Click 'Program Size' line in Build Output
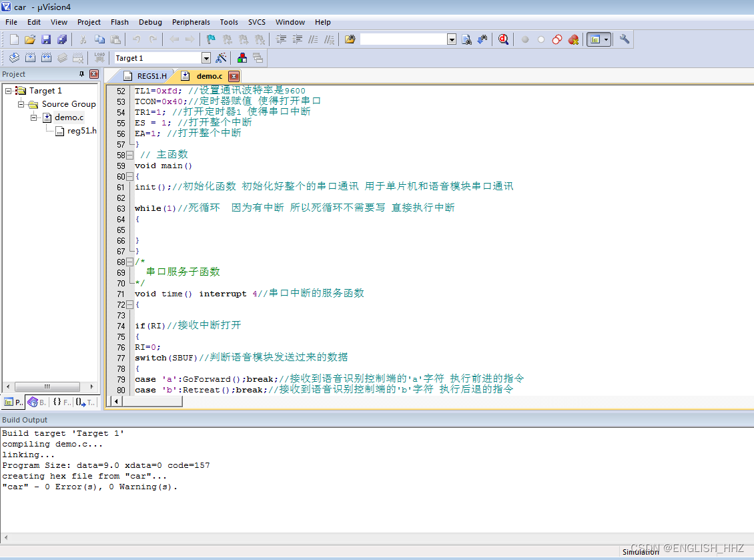 (x=106, y=465)
